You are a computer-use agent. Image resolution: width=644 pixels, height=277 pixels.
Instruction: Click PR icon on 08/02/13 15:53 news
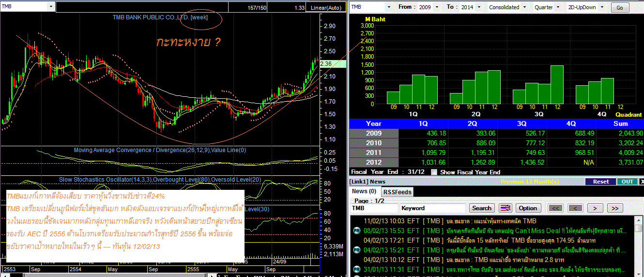[356, 231]
